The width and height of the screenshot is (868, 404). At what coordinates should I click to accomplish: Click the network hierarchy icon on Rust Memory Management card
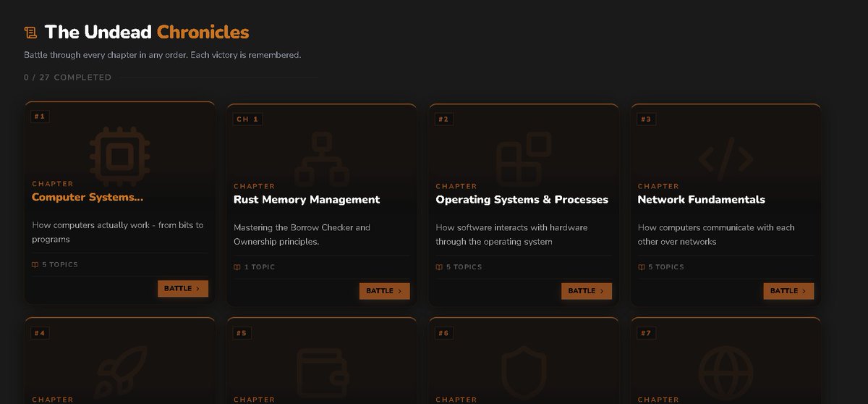[x=322, y=160]
